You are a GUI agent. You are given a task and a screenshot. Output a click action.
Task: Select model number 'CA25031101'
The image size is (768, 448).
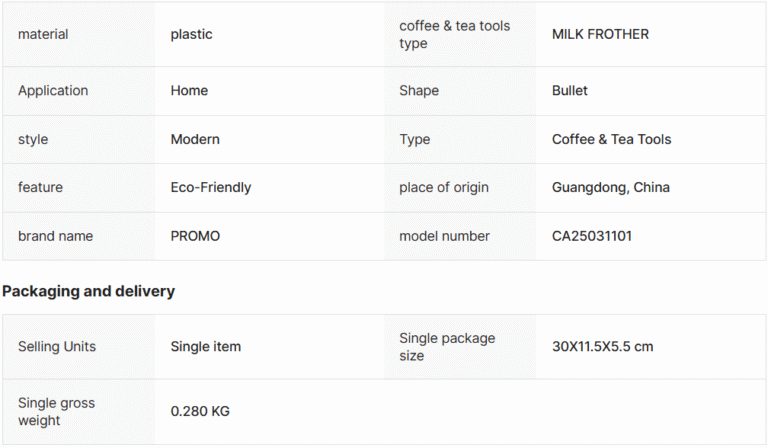592,236
